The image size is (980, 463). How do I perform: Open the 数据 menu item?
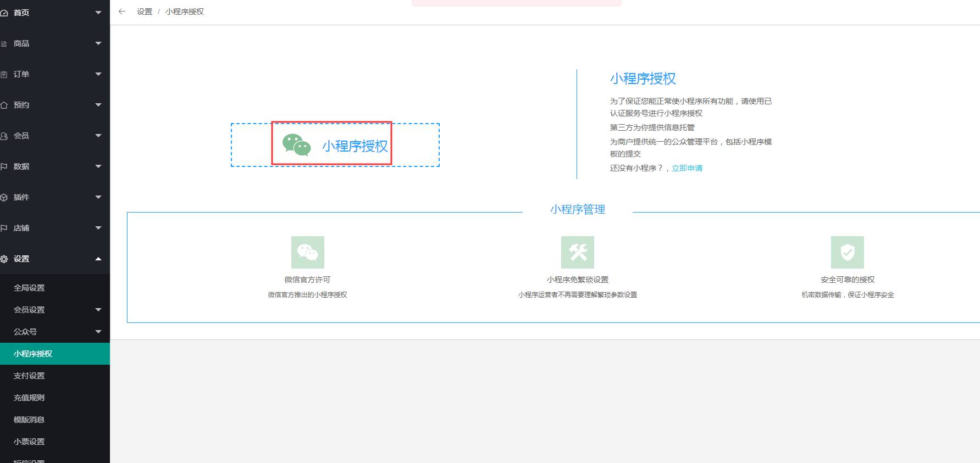[55, 166]
